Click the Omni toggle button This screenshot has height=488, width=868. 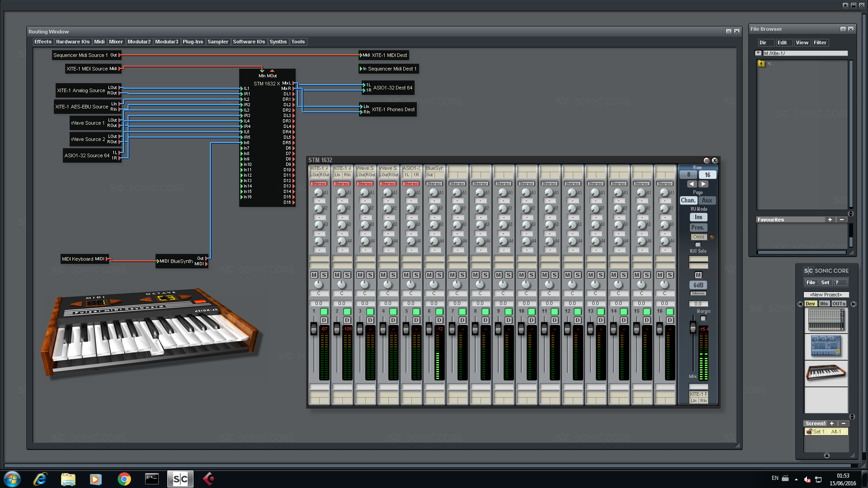[698, 237]
